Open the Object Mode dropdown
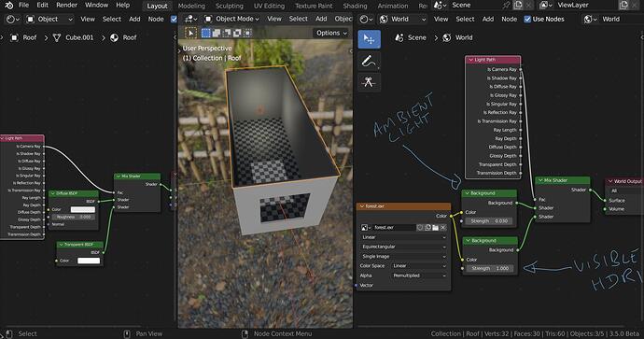Image resolution: width=644 pixels, height=339 pixels. click(232, 20)
